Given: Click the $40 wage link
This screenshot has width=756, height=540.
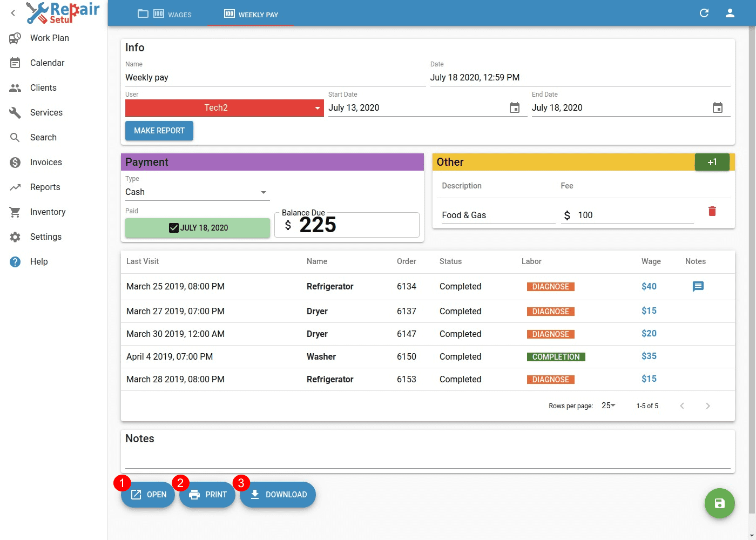Looking at the screenshot, I should [649, 286].
